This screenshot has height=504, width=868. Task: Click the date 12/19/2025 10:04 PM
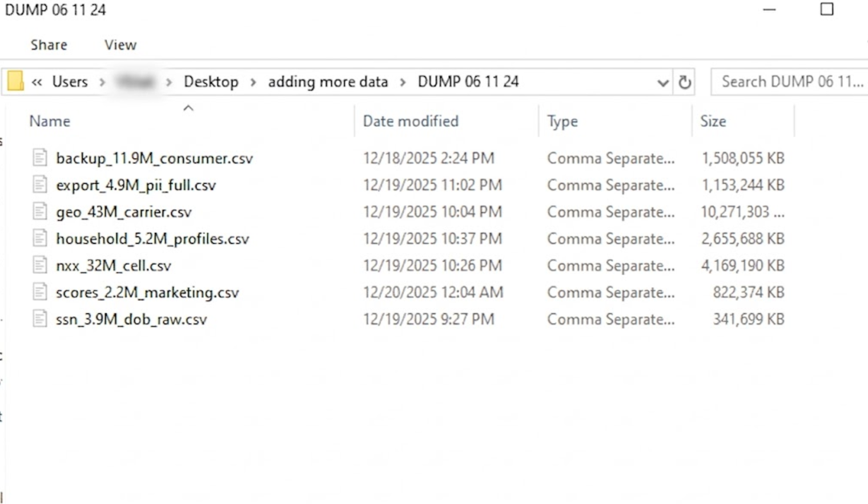click(432, 212)
